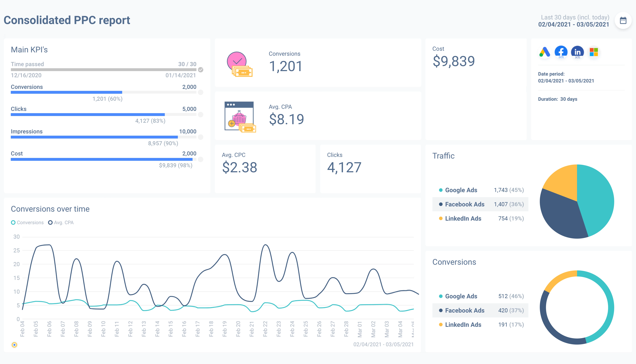Image resolution: width=636 pixels, height=364 pixels.
Task: Click the Microsoft Ads logo icon
Action: tap(594, 52)
